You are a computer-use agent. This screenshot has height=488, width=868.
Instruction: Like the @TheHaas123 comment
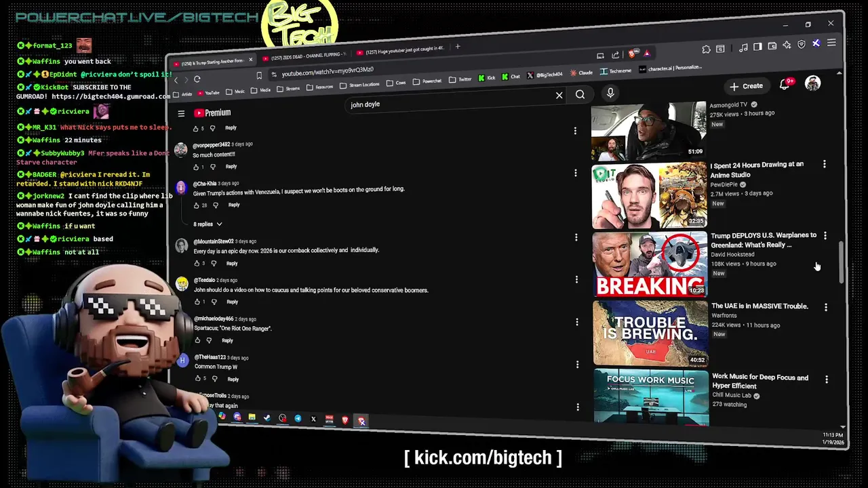pyautogui.click(x=198, y=380)
